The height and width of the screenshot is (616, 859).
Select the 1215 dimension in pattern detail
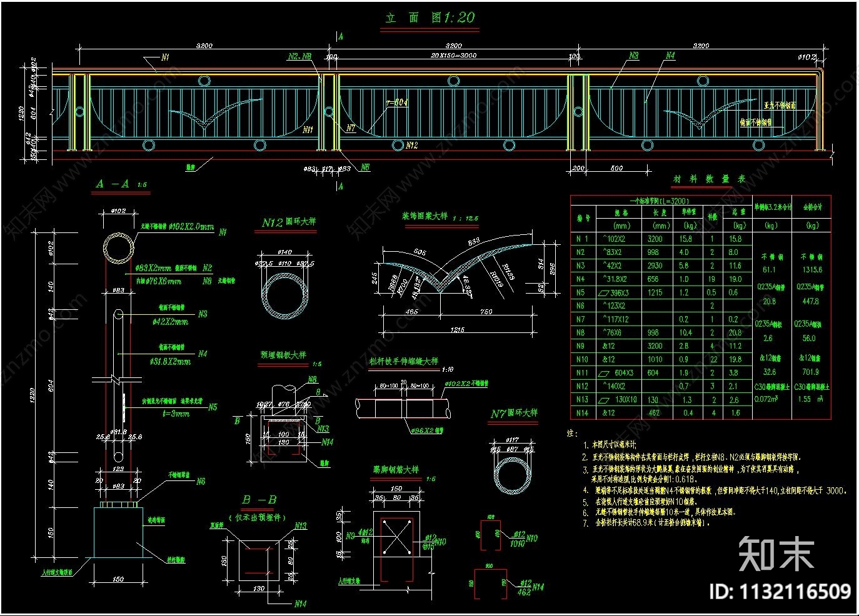[458, 329]
